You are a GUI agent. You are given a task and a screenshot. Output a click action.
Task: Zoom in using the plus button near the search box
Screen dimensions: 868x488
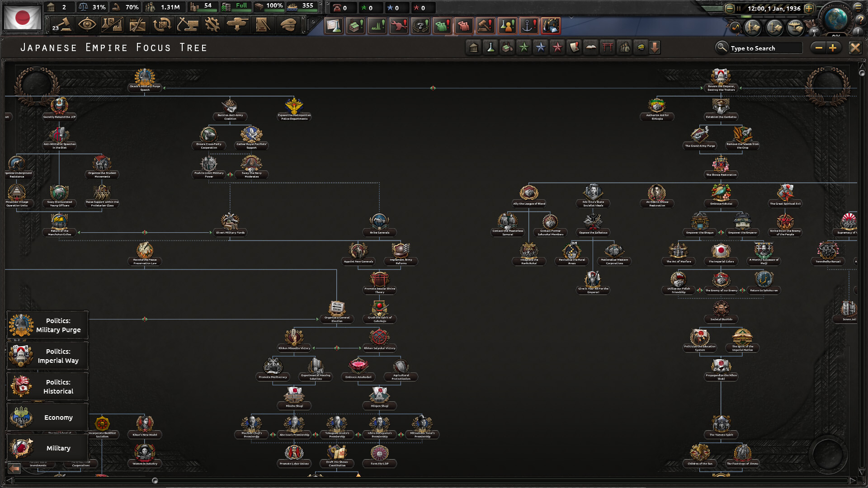click(833, 47)
